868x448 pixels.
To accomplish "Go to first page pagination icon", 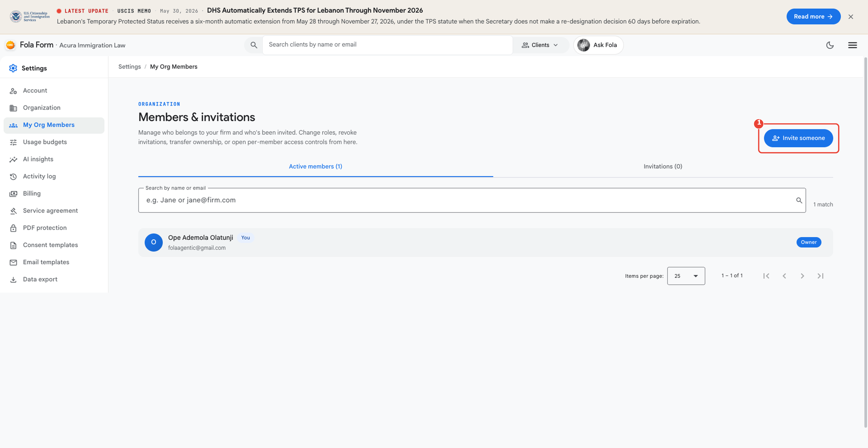I will pos(766,276).
